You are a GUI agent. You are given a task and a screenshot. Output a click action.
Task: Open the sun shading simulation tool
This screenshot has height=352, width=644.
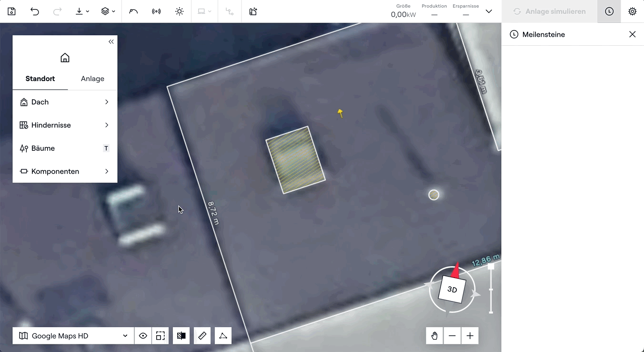point(179,11)
